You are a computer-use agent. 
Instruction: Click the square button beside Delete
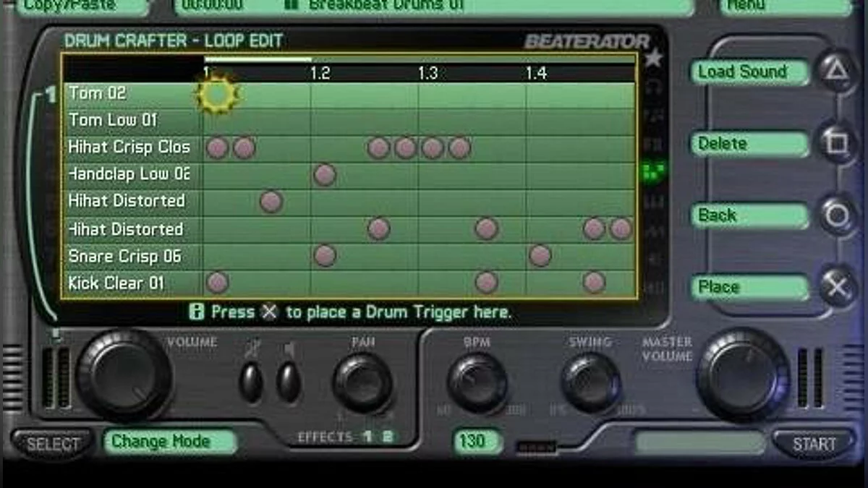[x=837, y=143]
